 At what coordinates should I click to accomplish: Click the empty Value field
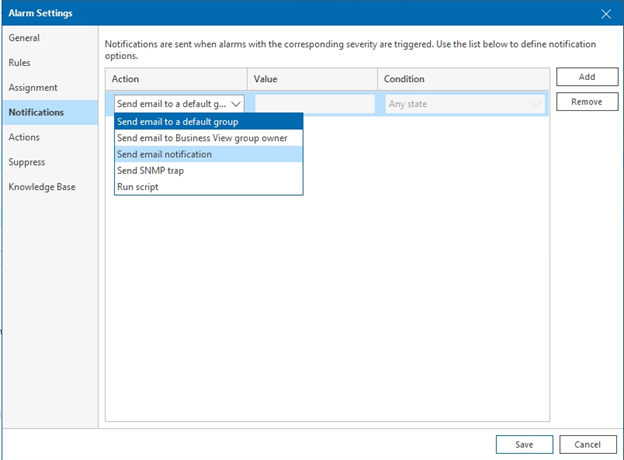point(315,104)
